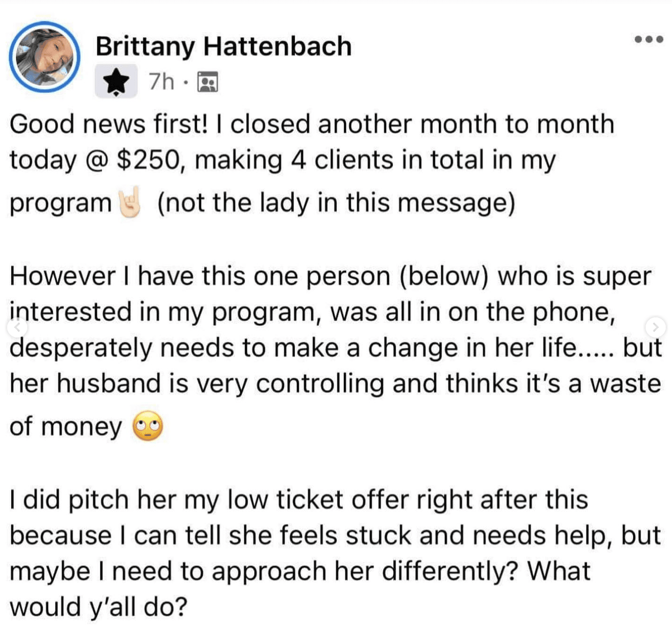Advance to next image with right chevron
The height and width of the screenshot is (635, 672).
[x=655, y=327]
